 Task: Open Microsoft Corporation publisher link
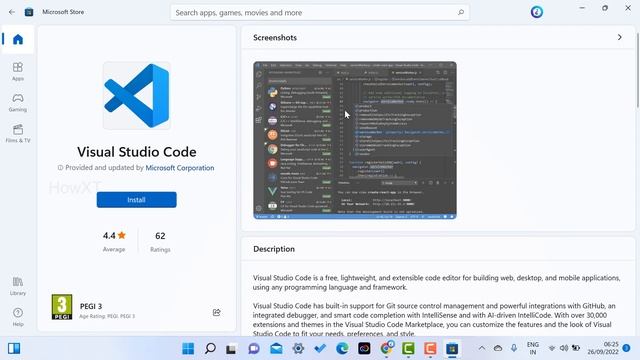click(180, 168)
